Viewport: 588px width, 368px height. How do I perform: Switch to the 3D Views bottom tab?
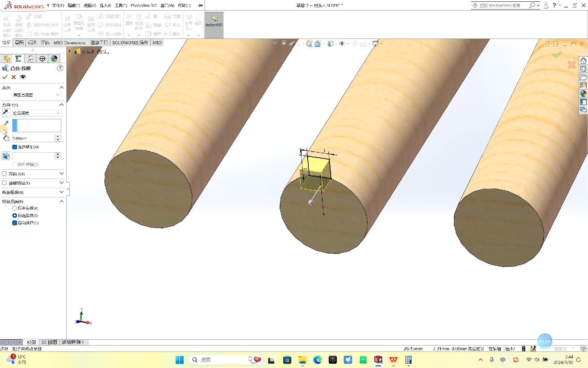click(x=49, y=342)
